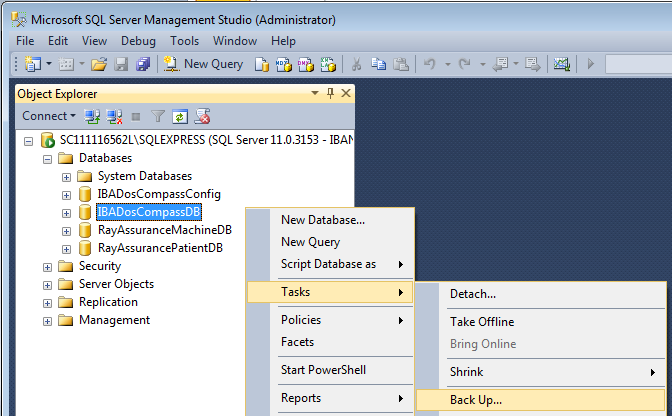Click the Connect Object Explorer icon
This screenshot has height=416, width=672.
[92, 116]
